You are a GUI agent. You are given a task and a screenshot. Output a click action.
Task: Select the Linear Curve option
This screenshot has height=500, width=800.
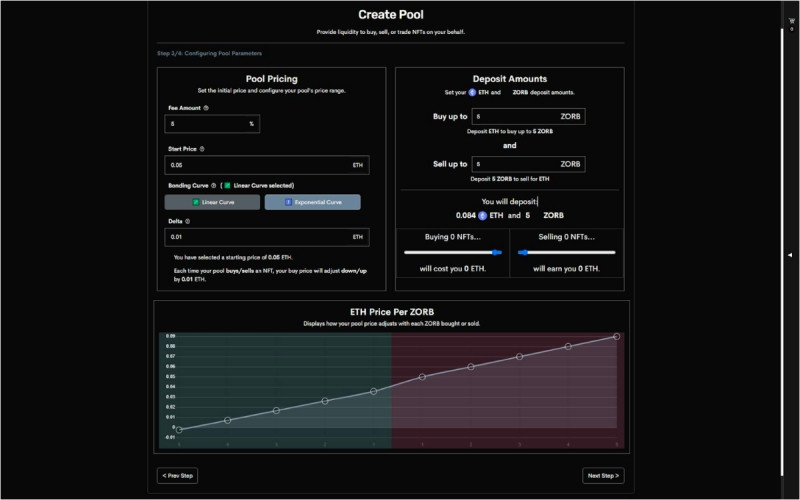pos(212,202)
